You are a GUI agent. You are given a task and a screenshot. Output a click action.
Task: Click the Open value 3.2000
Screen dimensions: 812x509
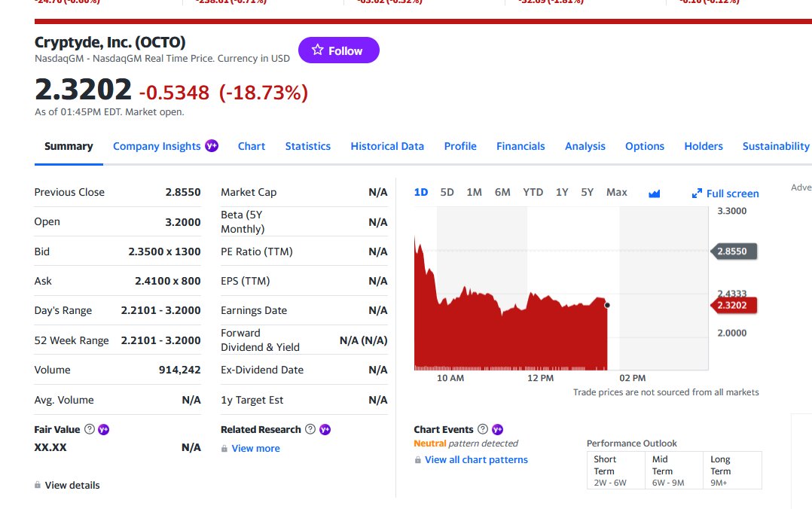[x=183, y=222]
